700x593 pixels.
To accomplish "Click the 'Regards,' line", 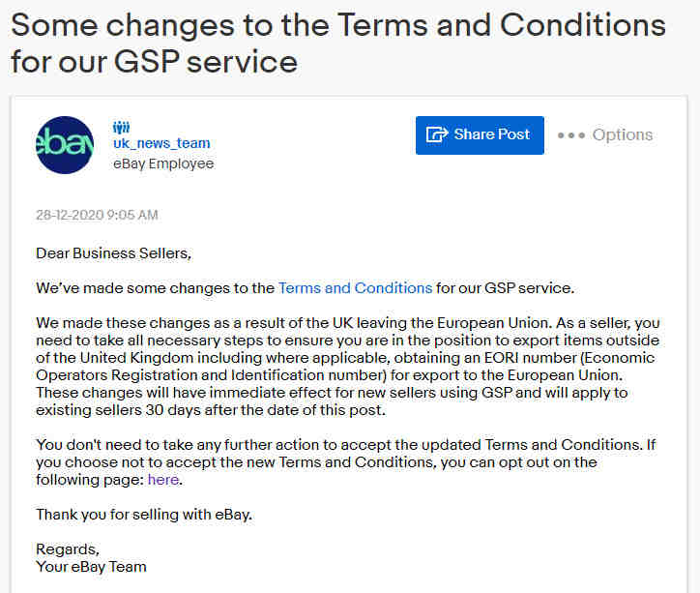I will click(68, 549).
